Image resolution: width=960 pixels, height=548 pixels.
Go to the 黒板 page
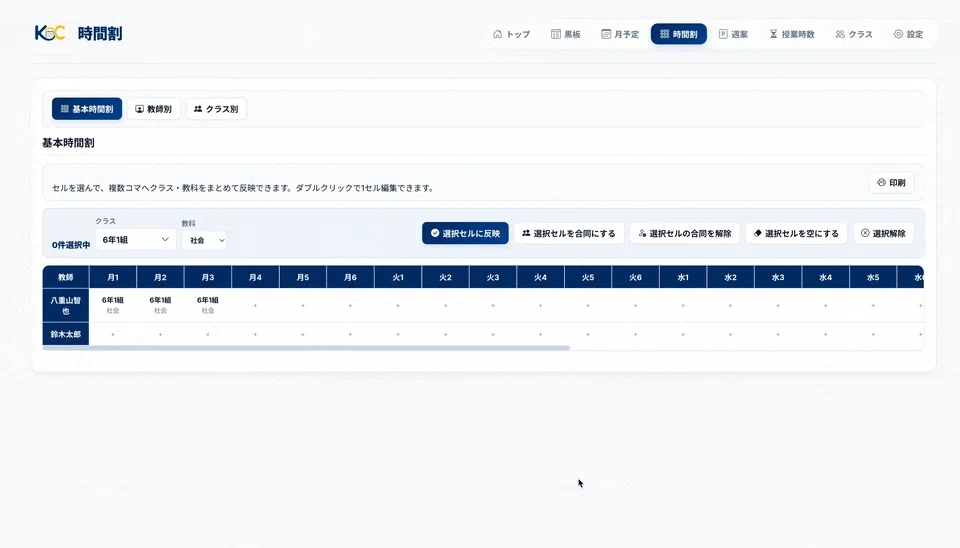(565, 34)
